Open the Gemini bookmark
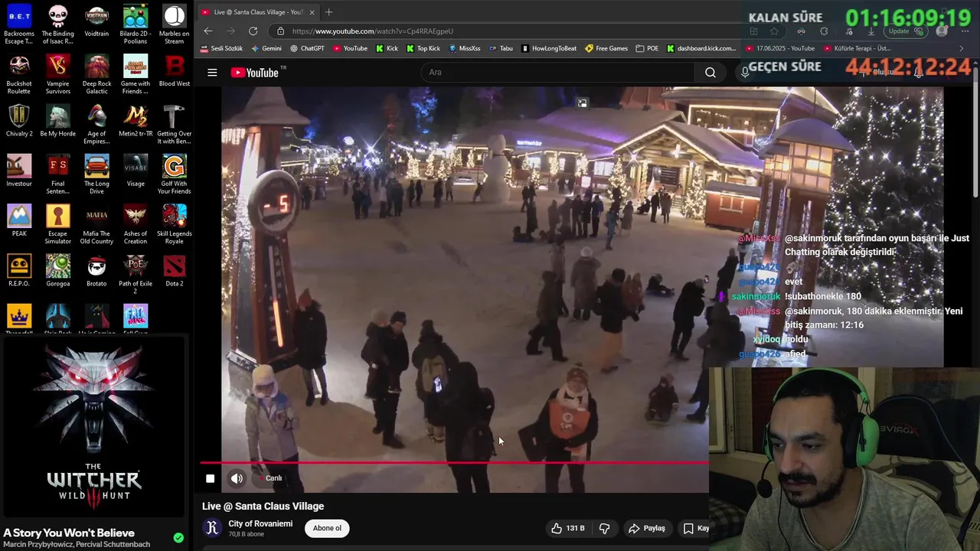This screenshot has height=551, width=980. (x=266, y=48)
